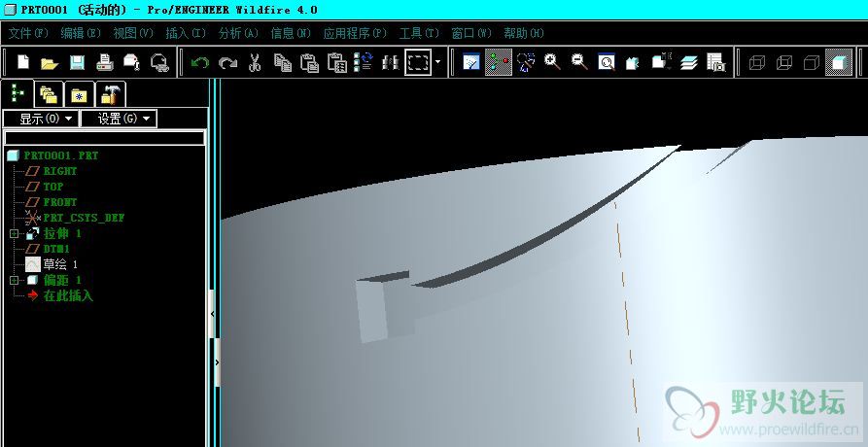
Task: Select the FRONT datum plane in tree
Action: pyautogui.click(x=60, y=202)
